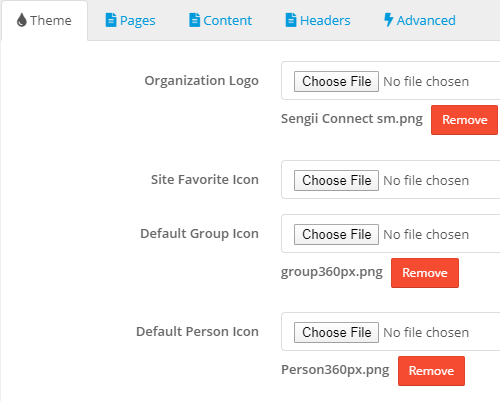Choose File for Organization Logo

tap(336, 81)
